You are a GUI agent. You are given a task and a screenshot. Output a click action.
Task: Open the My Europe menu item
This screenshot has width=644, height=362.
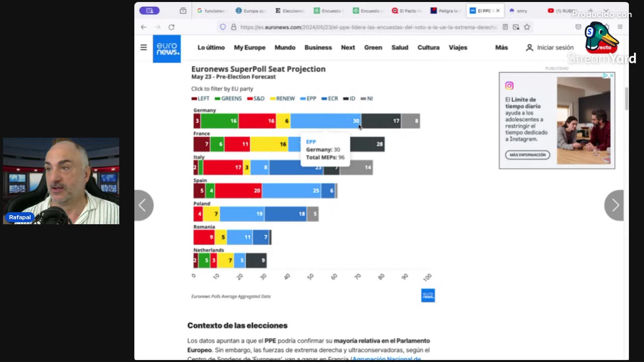click(x=250, y=47)
